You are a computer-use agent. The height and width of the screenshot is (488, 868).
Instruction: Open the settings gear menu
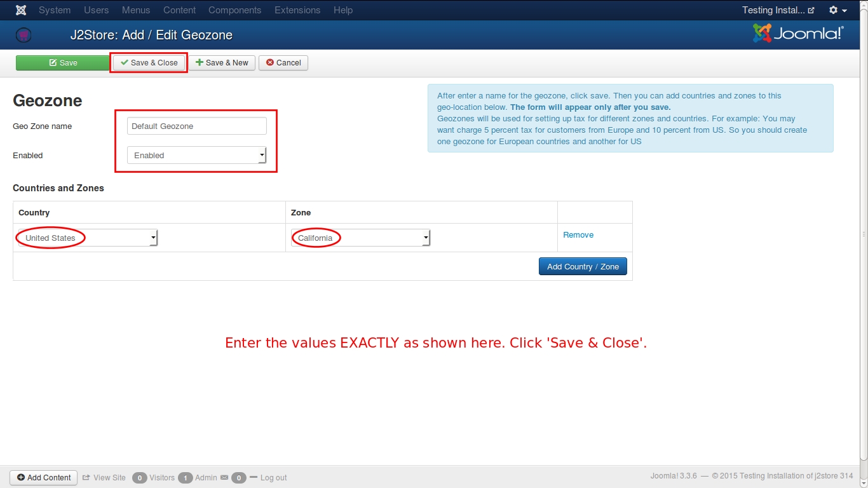pos(837,10)
